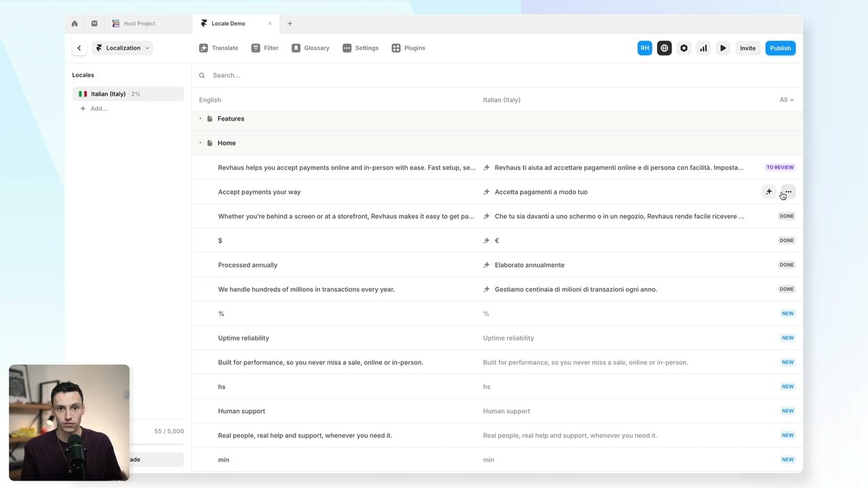Viewport: 868px width, 488px height.
Task: Edit Italian field 'Real people, real help'
Action: pyautogui.click(x=570, y=436)
